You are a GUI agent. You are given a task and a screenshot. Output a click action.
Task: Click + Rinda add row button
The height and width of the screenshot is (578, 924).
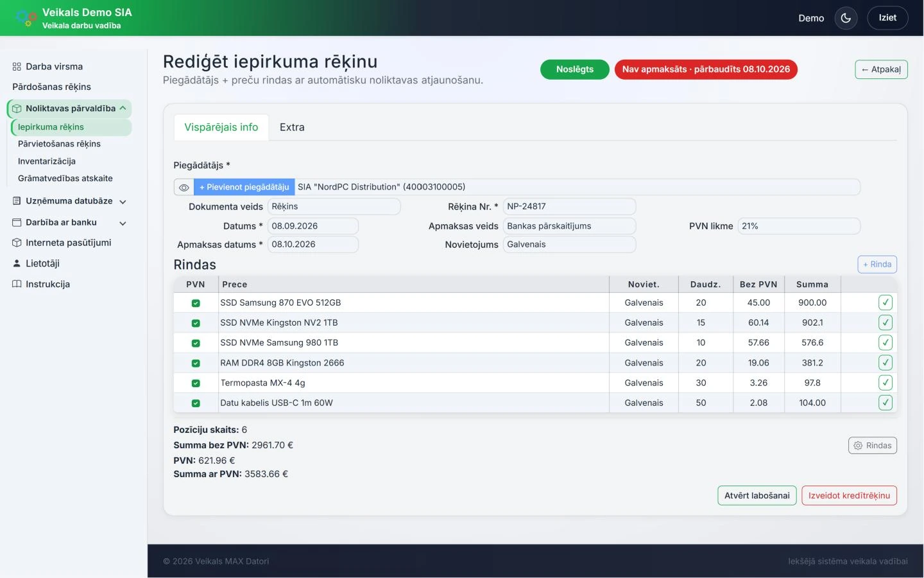[x=877, y=264]
